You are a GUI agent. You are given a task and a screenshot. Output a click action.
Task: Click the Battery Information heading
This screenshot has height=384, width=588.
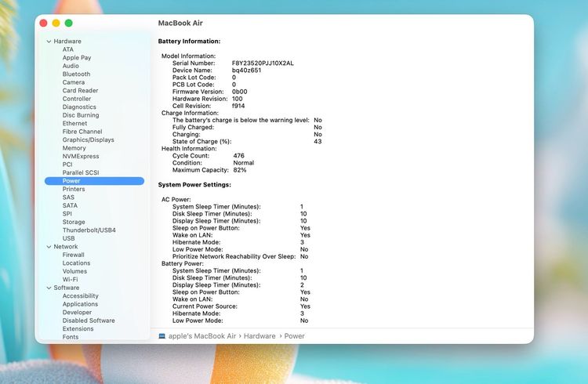click(x=189, y=42)
